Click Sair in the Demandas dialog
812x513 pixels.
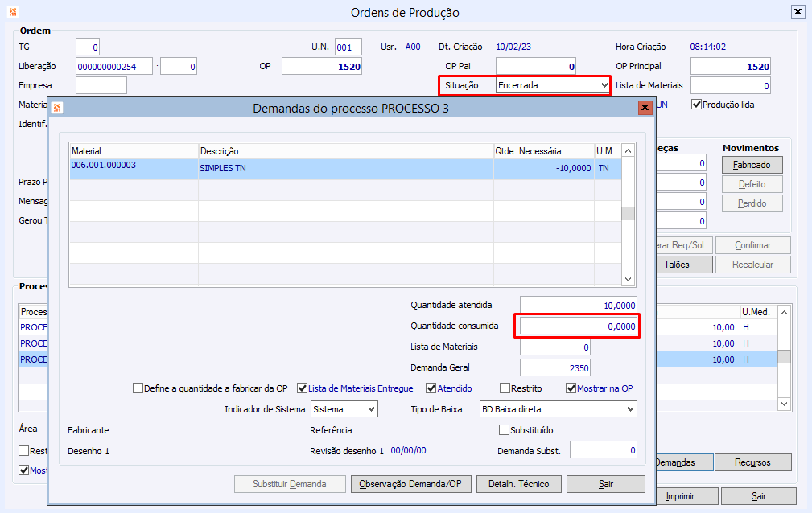pos(606,484)
